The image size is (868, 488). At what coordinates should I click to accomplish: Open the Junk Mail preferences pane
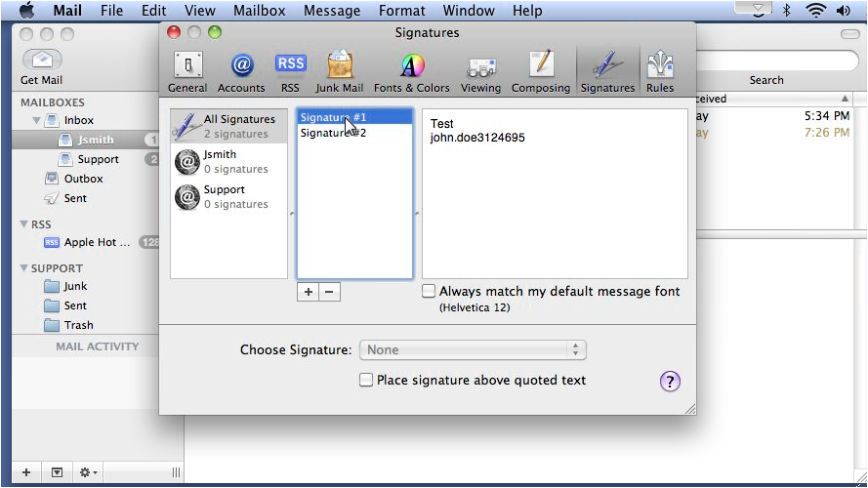(340, 72)
